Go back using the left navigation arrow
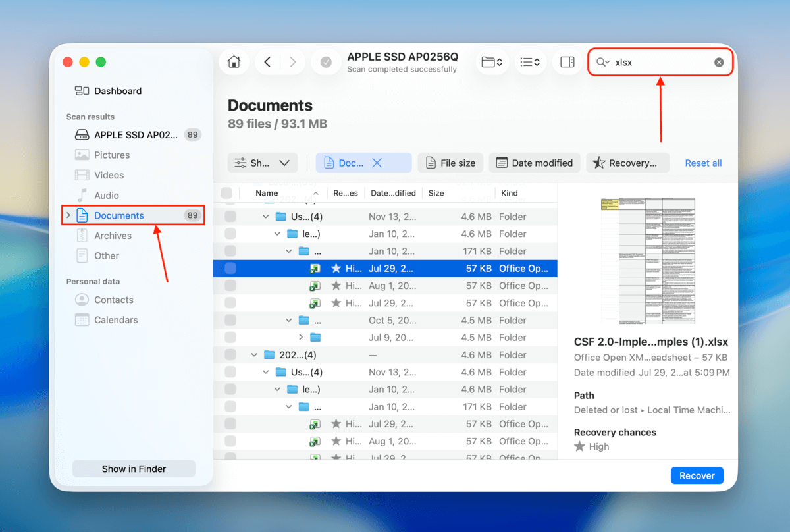790x532 pixels. 267,61
